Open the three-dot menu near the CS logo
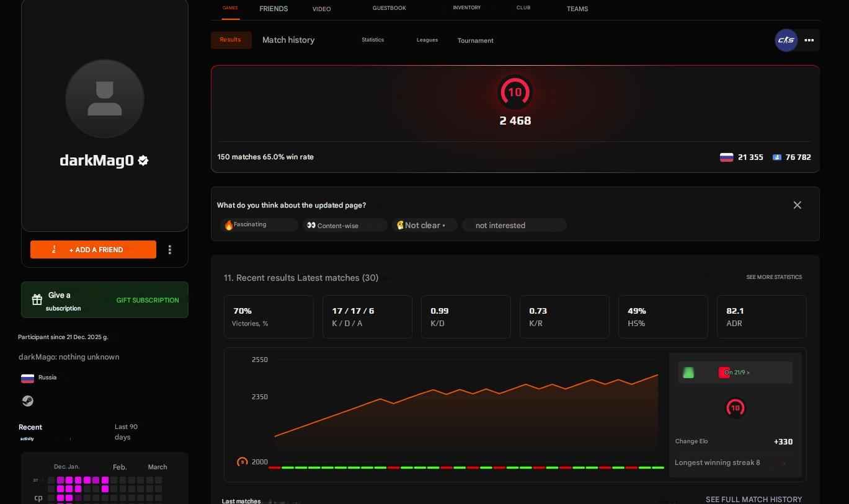 point(809,40)
